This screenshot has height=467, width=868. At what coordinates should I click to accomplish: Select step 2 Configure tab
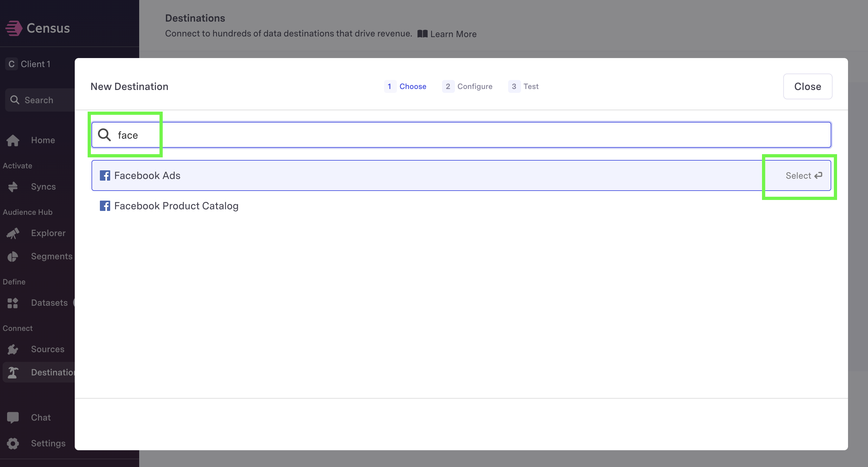468,86
